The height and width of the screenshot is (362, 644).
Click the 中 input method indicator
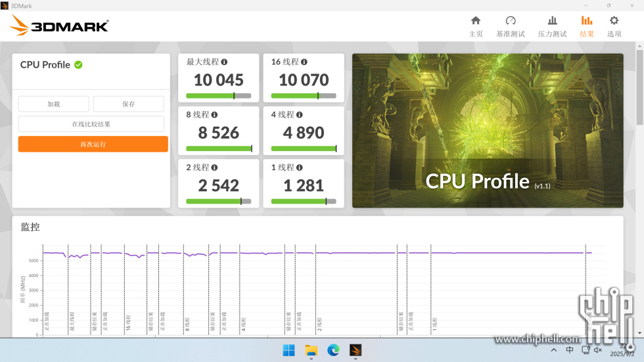[x=570, y=350]
